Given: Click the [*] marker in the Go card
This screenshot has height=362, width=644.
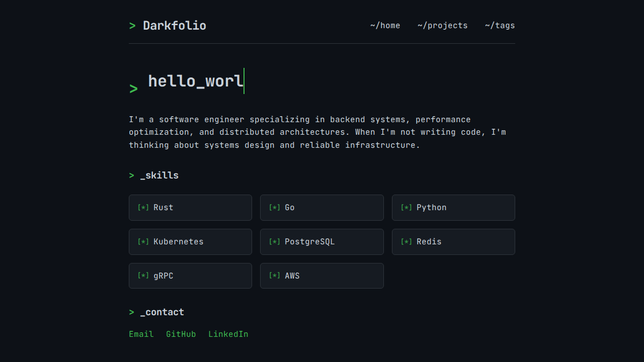Looking at the screenshot, I should [275, 207].
